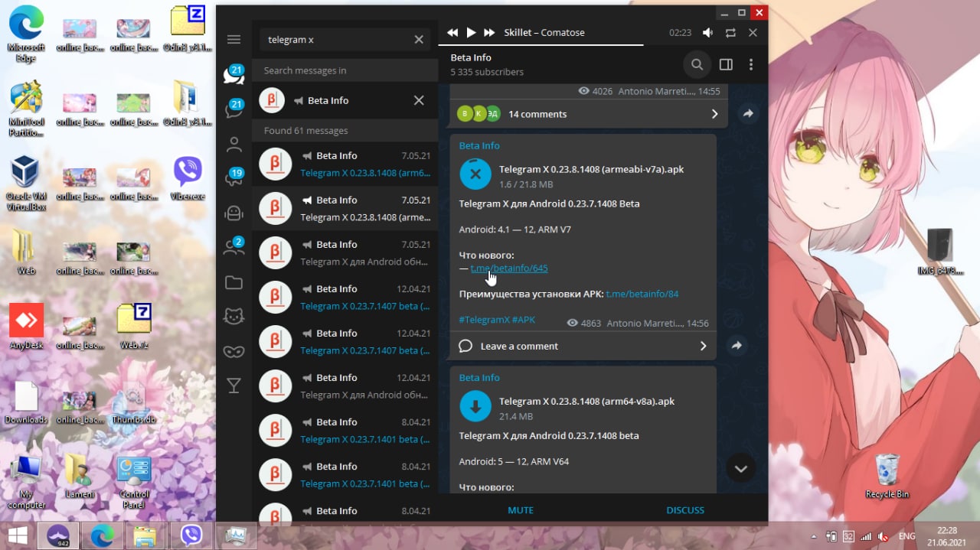
Task: Select AnyDesk desktop shortcut
Action: pyautogui.click(x=26, y=327)
